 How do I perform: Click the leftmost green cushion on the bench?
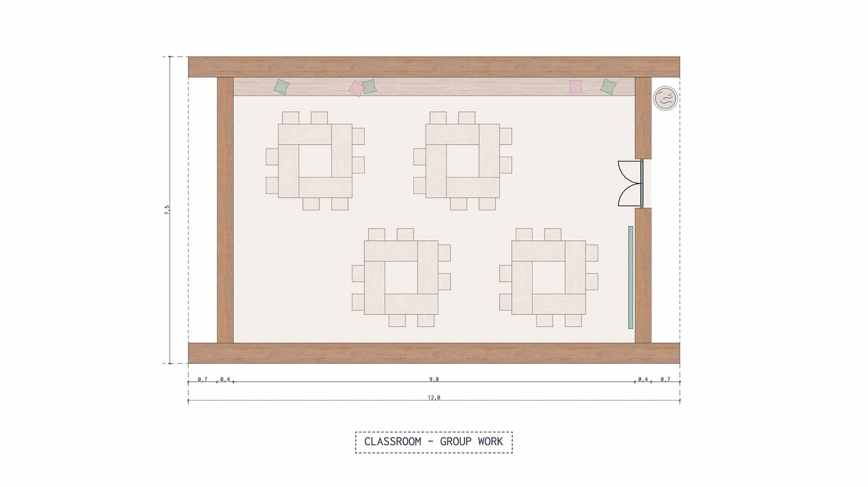point(282,87)
